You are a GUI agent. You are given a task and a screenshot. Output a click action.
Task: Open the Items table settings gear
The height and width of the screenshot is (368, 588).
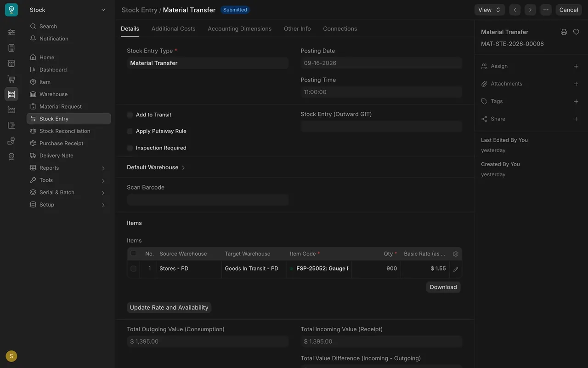pyautogui.click(x=456, y=254)
